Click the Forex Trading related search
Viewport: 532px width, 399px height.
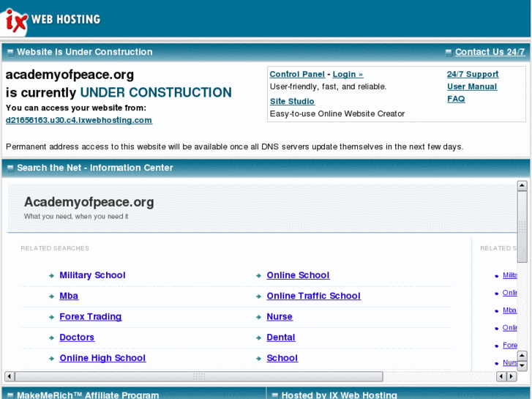click(x=91, y=316)
